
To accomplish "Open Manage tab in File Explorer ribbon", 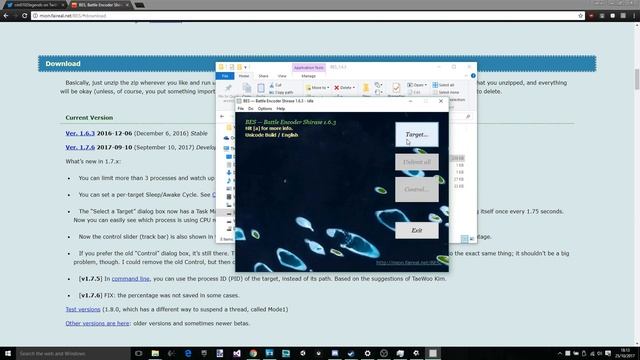I will click(x=308, y=76).
